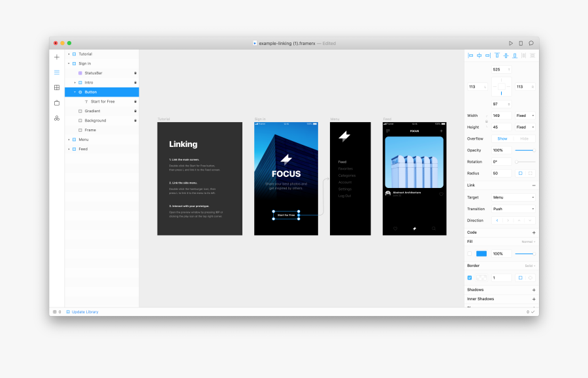588x378 pixels.
Task: Align selection to horizontal center
Action: coord(480,55)
